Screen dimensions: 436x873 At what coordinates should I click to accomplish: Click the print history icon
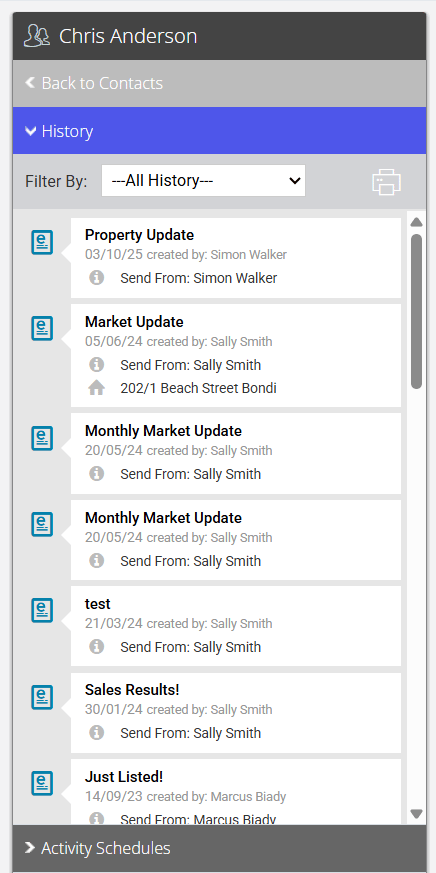pos(386,182)
